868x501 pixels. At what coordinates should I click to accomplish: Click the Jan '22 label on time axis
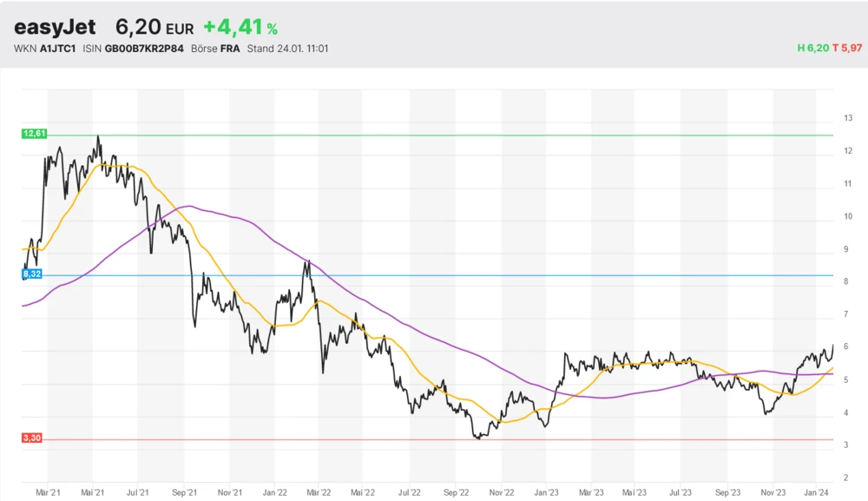[x=274, y=491]
